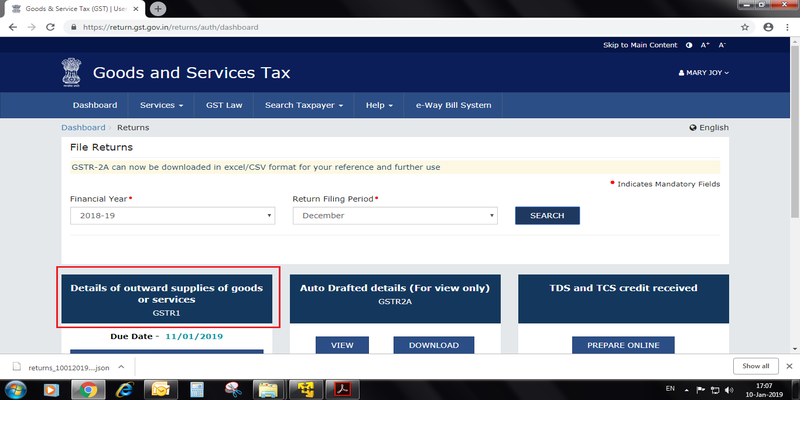800x428 pixels.
Task: Reload the page with refresh icon
Action: point(50,27)
